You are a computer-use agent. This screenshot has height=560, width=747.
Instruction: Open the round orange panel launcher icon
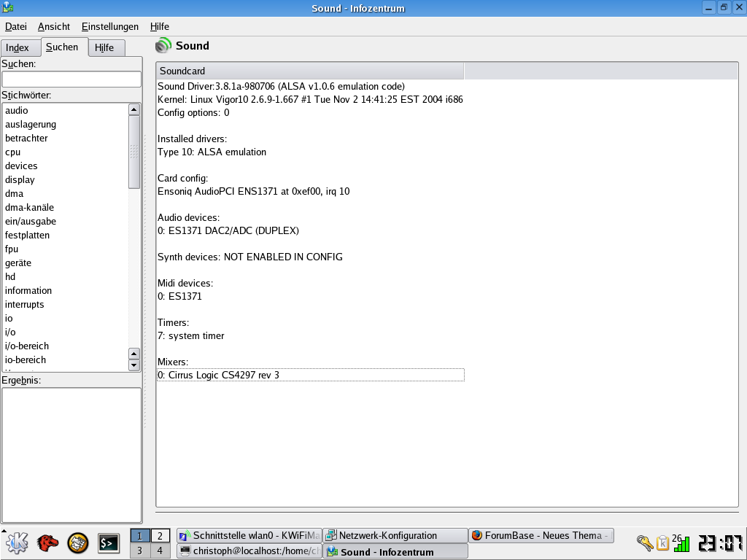pyautogui.click(x=77, y=543)
